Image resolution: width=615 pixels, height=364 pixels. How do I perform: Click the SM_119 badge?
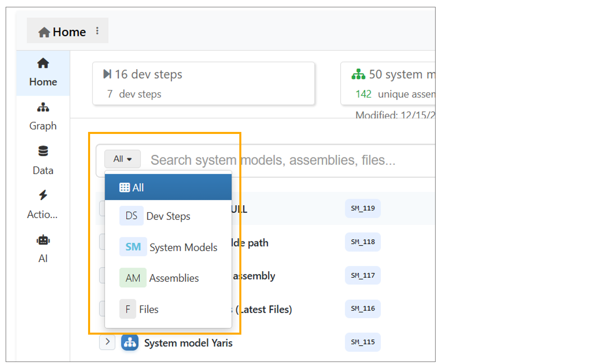[363, 208]
